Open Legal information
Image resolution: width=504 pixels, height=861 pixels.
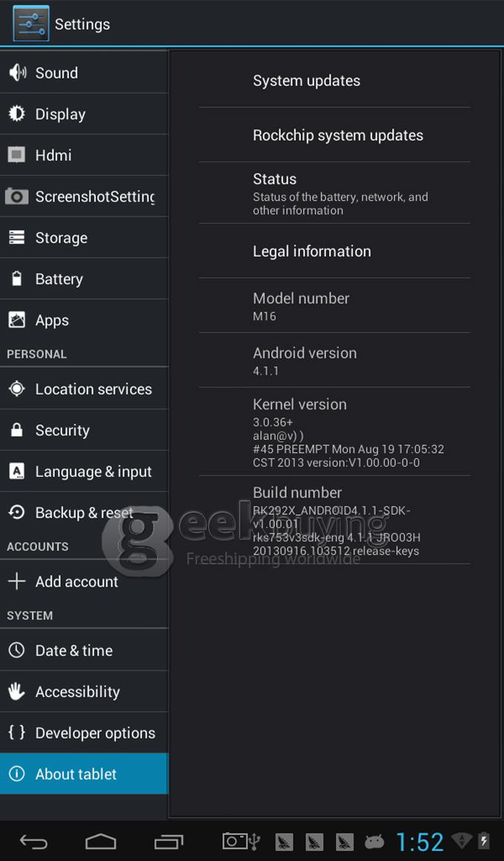point(334,251)
